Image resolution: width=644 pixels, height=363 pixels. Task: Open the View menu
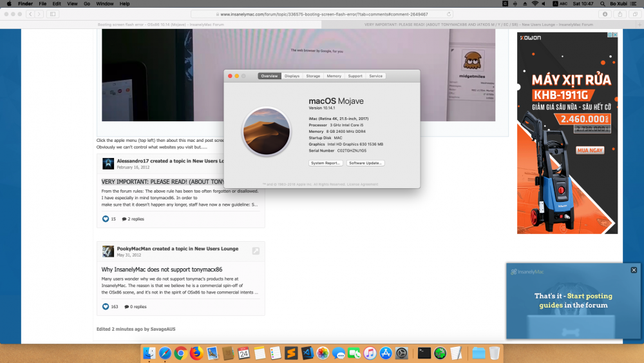[x=72, y=4]
